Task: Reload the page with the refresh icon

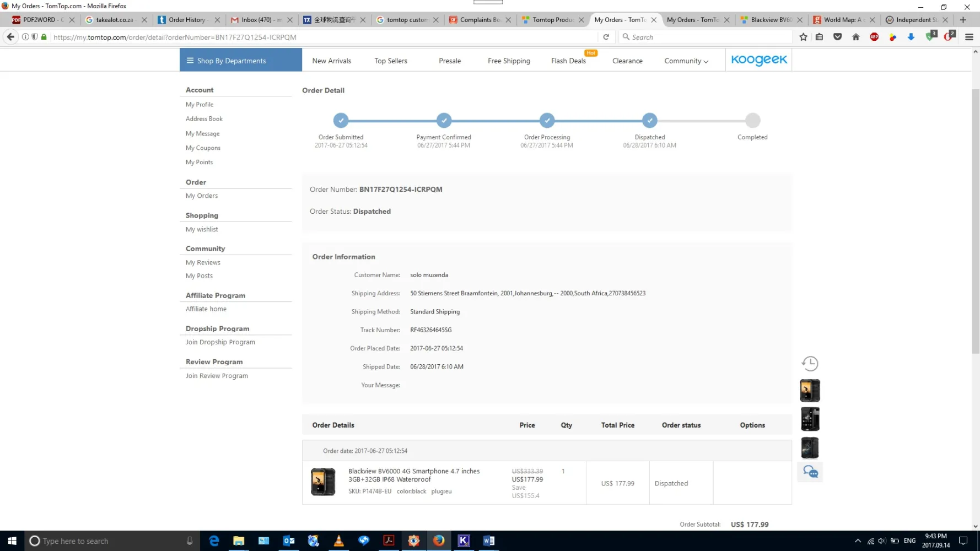Action: pyautogui.click(x=606, y=37)
